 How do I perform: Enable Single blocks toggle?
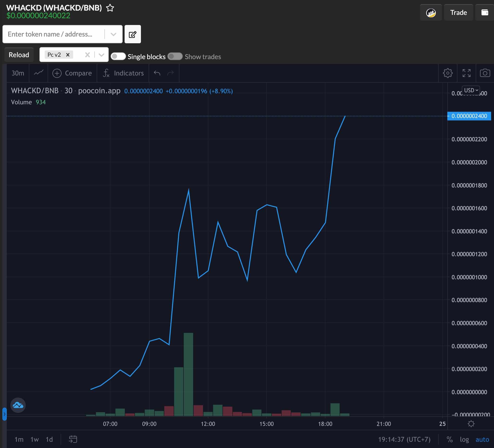pos(118,56)
